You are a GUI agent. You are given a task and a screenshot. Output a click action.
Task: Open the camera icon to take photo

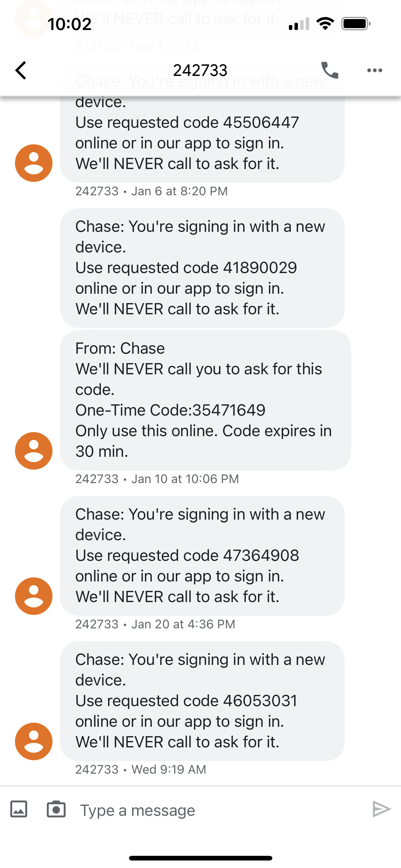tap(56, 809)
